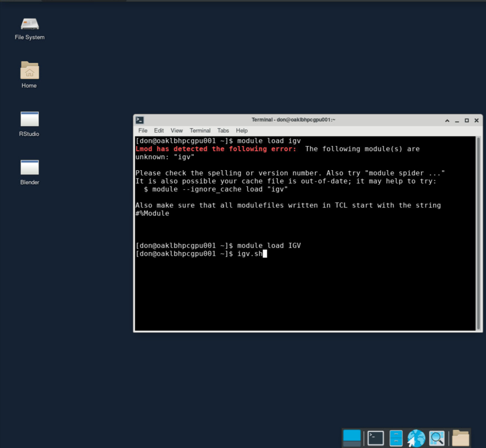The image size is (486, 448).
Task: Open the File System desktop icon
Action: [x=30, y=29]
